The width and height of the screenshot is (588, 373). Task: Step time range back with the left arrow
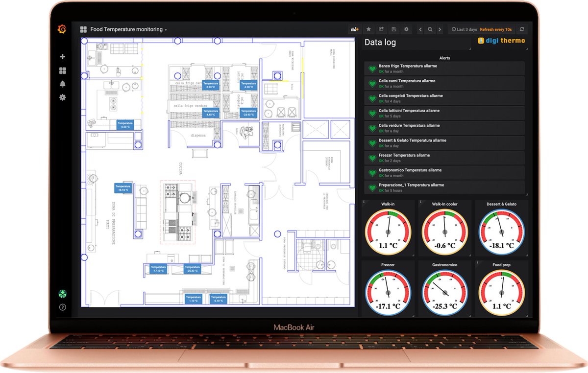pos(420,29)
